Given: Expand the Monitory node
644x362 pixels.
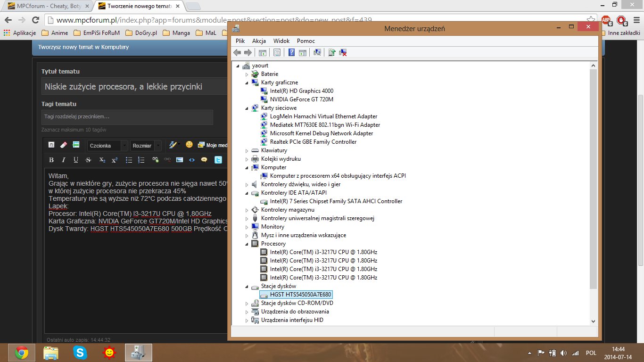Looking at the screenshot, I should pos(247,227).
